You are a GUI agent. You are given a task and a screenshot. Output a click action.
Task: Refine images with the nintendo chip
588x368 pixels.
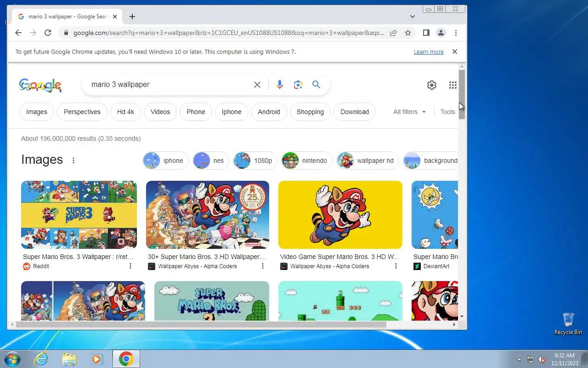tap(307, 161)
